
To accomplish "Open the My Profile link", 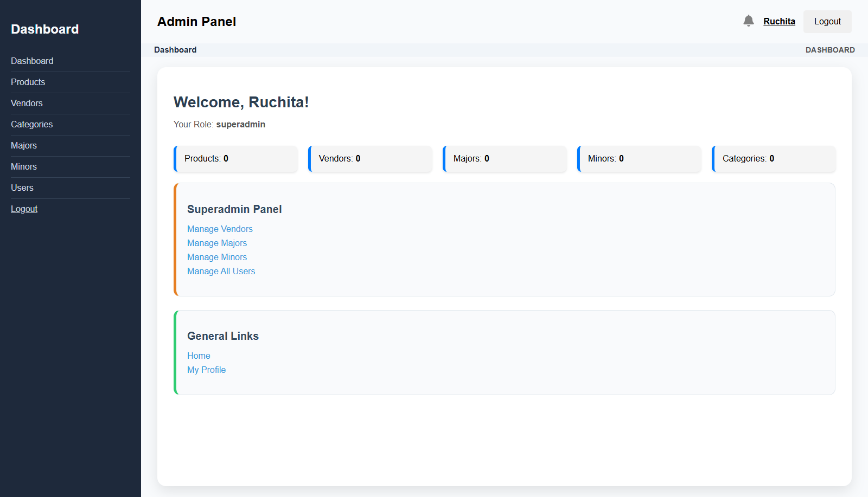I will (x=206, y=370).
